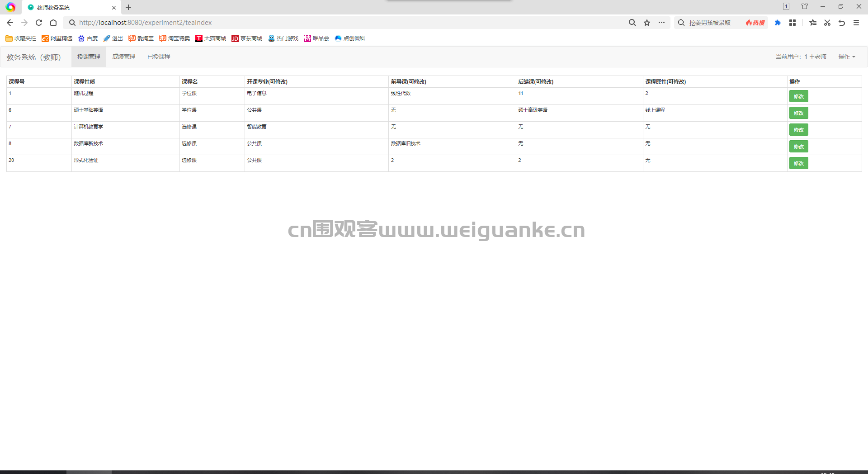Open the 淘宝特卖 bookmark
Image resolution: width=868 pixels, height=474 pixels.
175,38
